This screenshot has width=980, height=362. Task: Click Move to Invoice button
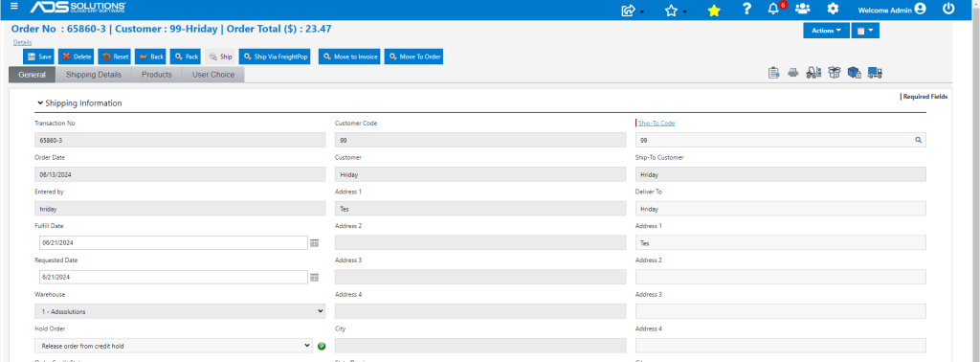point(349,57)
